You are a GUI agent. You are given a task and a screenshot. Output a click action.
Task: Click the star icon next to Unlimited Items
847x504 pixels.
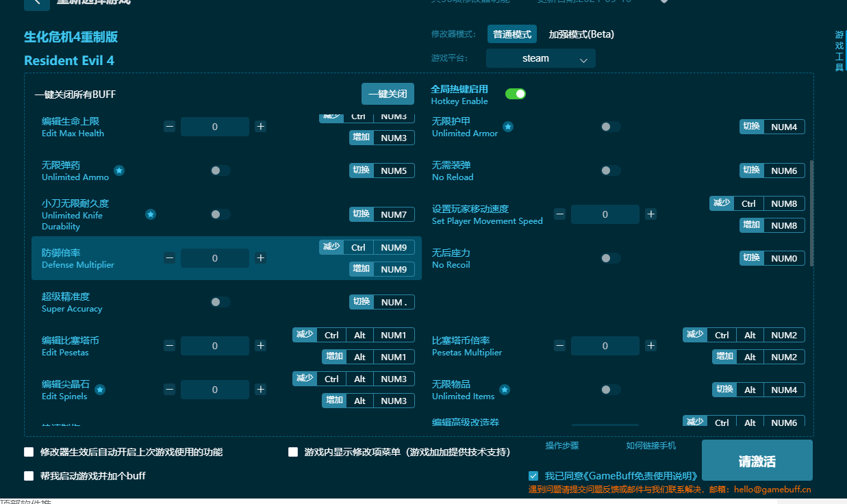[x=505, y=390]
